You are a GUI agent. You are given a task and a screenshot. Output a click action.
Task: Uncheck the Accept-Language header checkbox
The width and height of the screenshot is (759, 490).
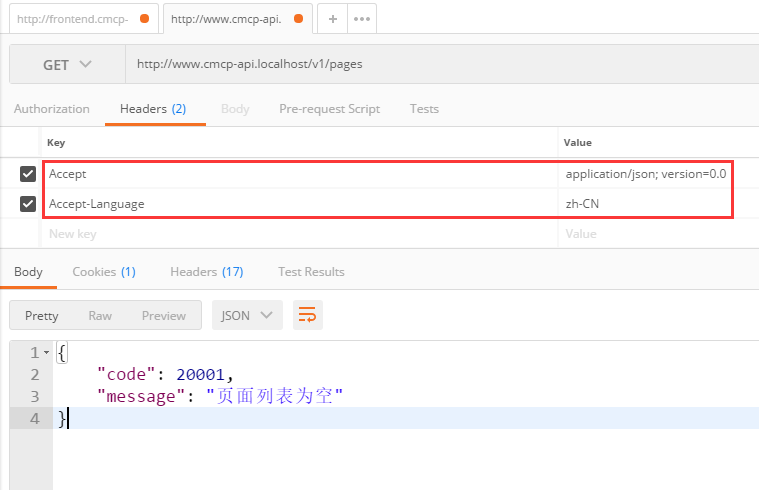[x=28, y=204]
